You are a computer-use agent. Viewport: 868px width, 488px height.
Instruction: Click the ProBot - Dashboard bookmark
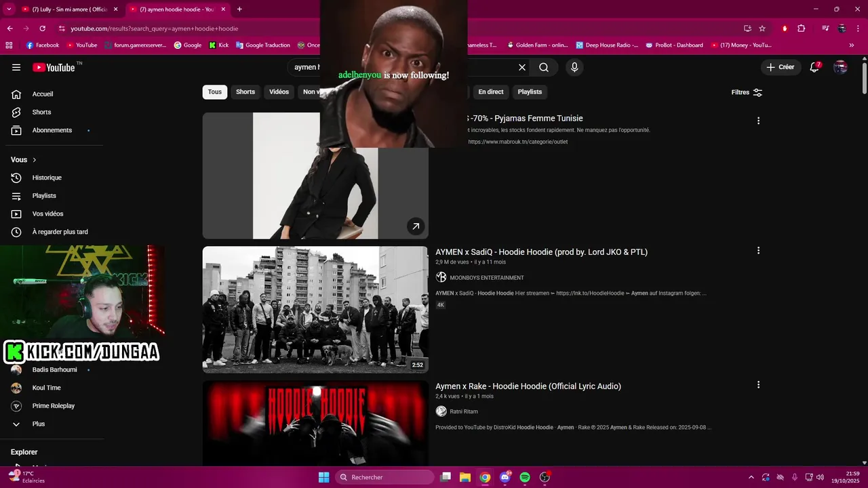click(674, 45)
